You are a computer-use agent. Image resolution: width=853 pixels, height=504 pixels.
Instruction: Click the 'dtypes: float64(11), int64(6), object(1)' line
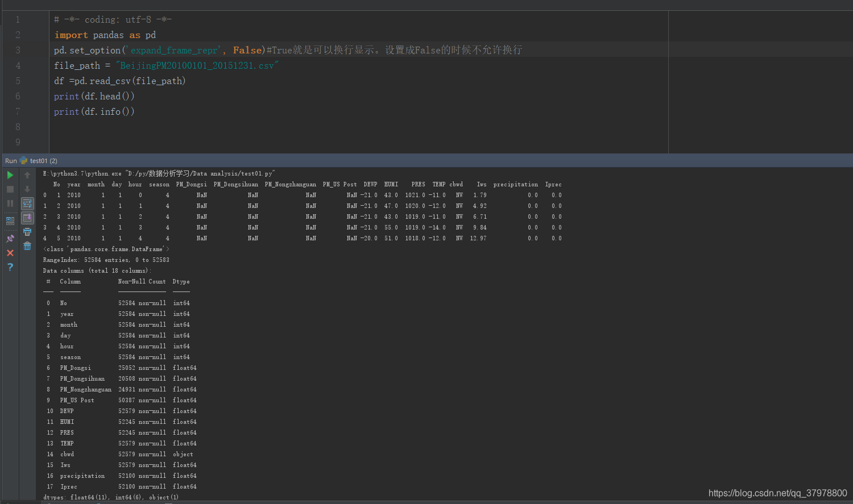click(x=111, y=498)
